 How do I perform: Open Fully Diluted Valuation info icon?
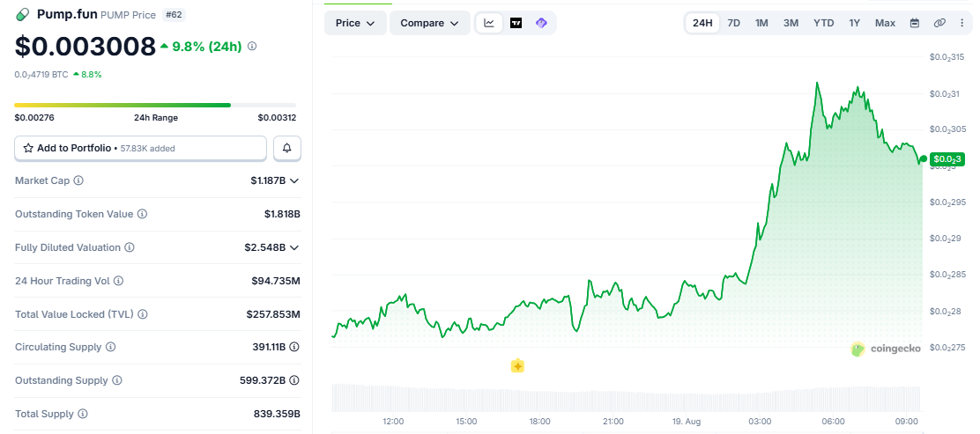130,247
